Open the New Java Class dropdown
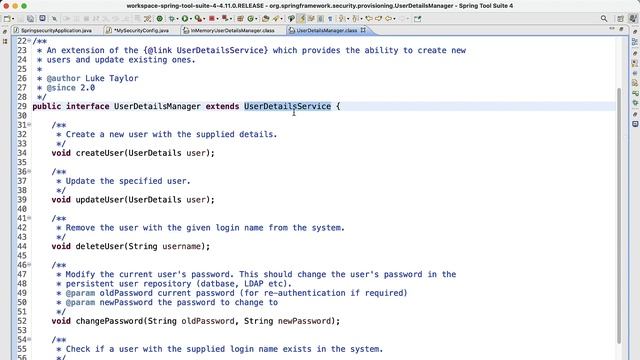The height and width of the screenshot is (360, 640). (x=256, y=19)
